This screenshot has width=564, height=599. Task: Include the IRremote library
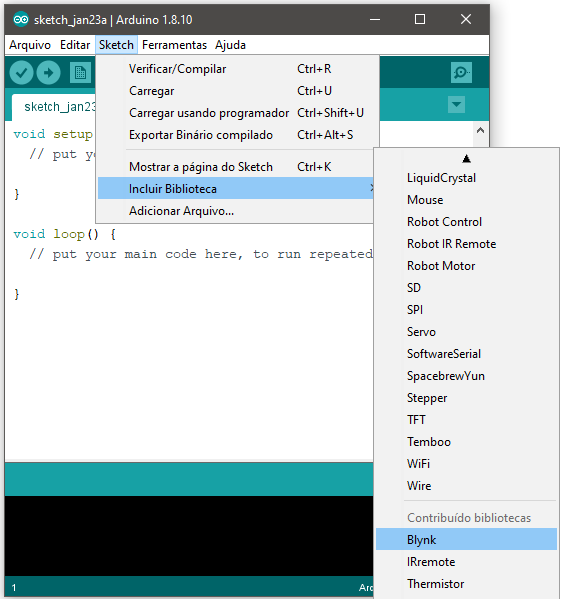(466, 562)
